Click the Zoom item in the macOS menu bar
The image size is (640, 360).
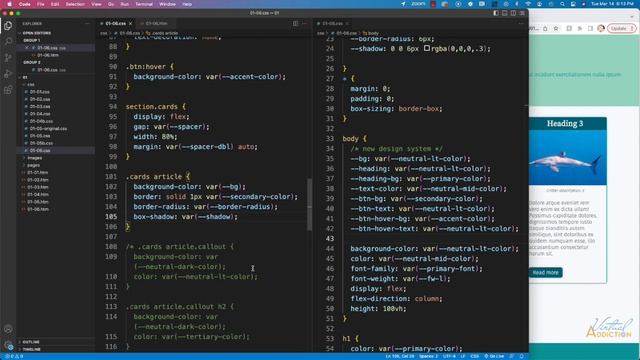pyautogui.click(x=418, y=4)
